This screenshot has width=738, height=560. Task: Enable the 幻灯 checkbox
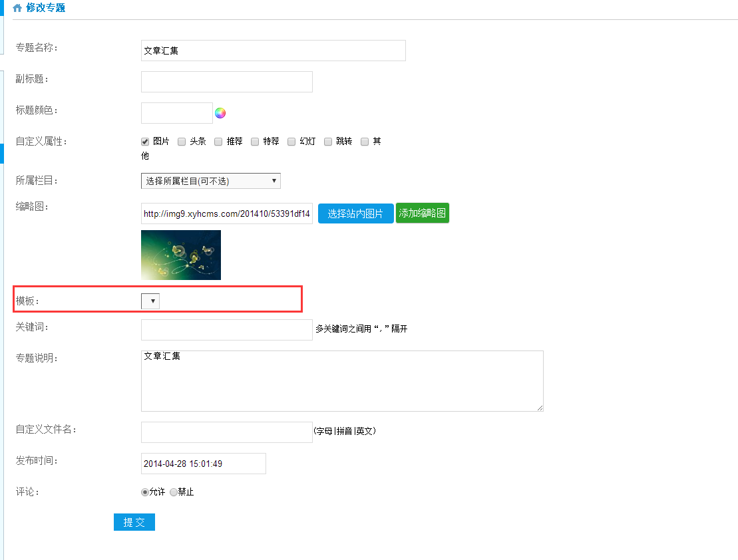click(x=291, y=142)
